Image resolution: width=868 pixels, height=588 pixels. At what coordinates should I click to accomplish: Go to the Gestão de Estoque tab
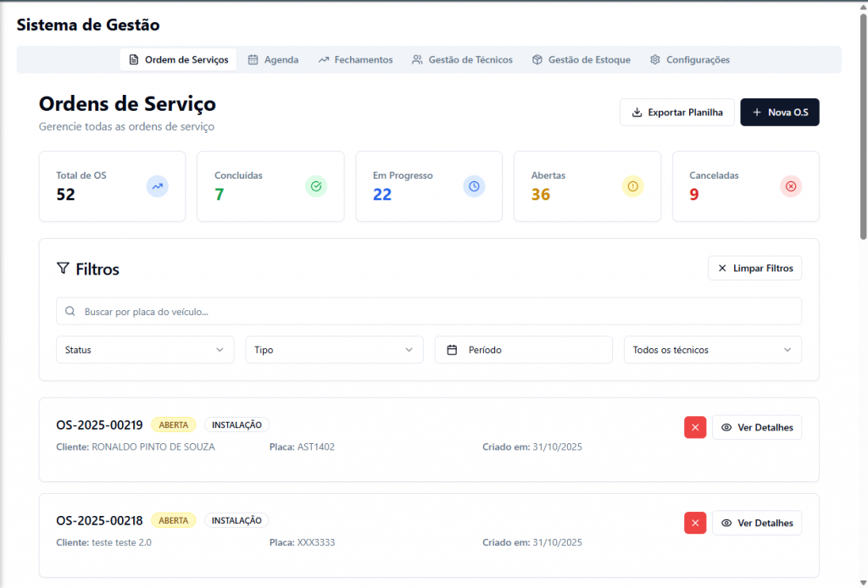[581, 60]
